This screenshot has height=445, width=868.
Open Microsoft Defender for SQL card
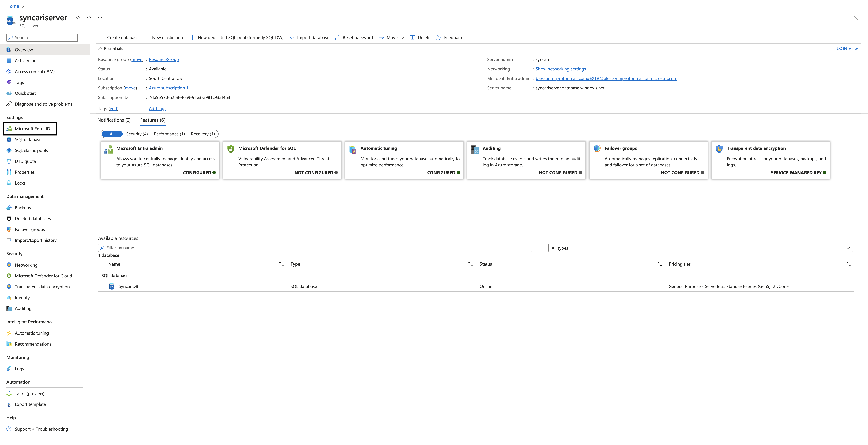tap(282, 160)
